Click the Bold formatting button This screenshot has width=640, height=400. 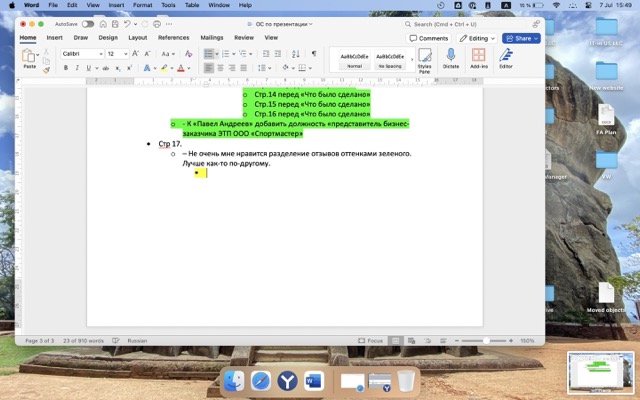65,68
